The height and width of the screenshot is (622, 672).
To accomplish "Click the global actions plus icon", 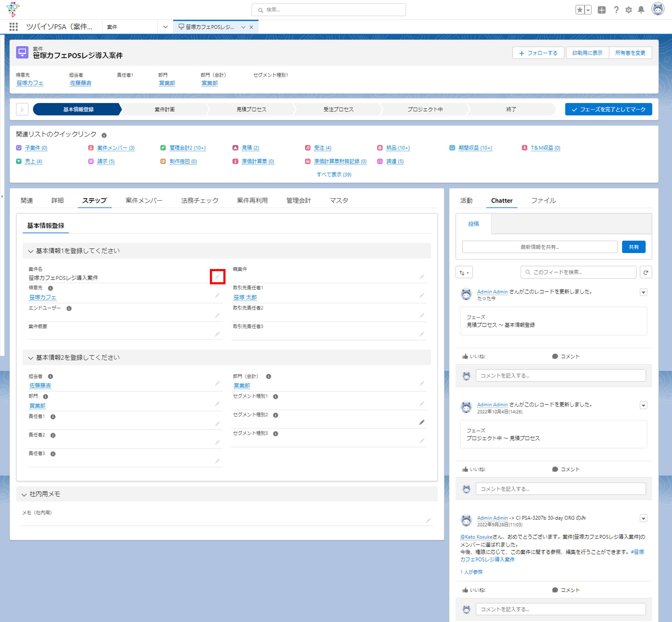I will (x=602, y=10).
